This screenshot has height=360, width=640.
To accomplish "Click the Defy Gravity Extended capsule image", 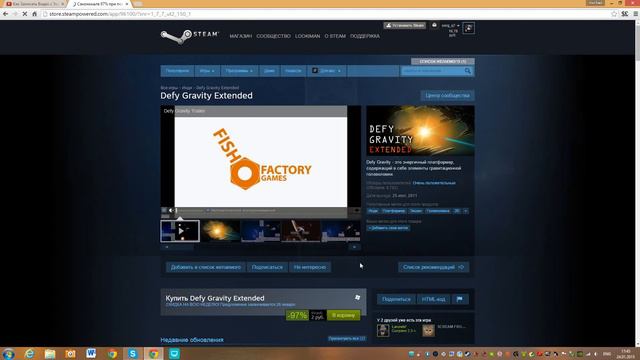I will tap(420, 131).
